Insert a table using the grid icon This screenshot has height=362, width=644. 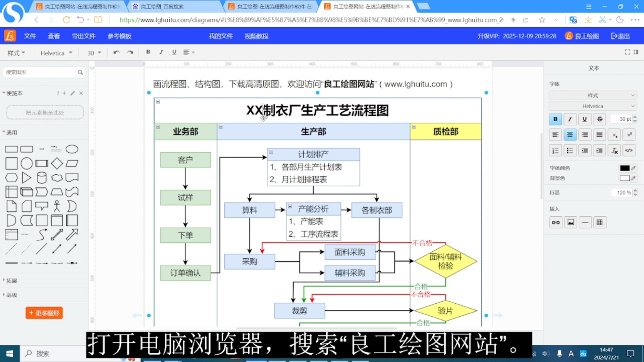coord(600,222)
